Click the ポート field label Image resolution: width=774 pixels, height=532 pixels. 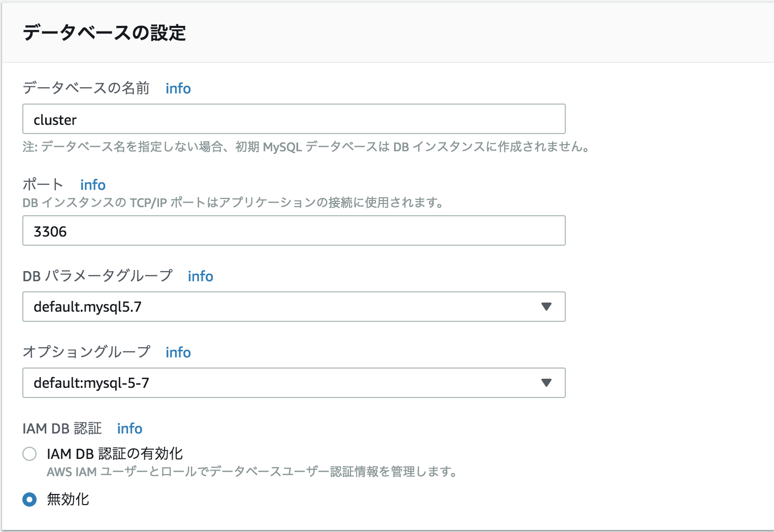point(43,185)
